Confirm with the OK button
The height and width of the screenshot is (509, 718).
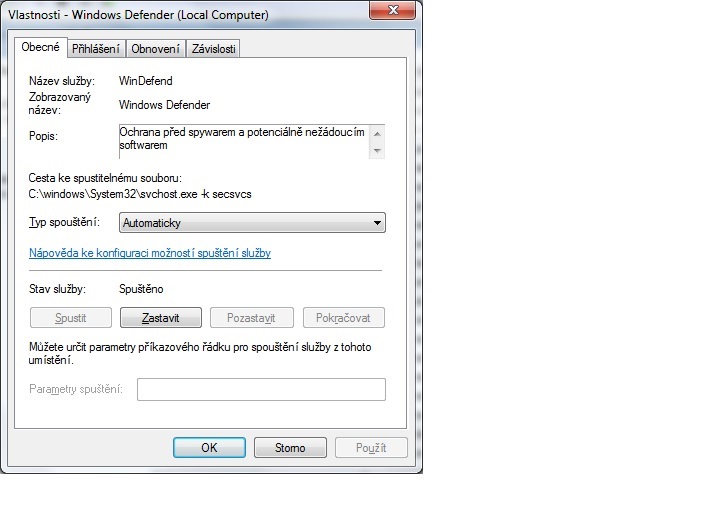pos(209,448)
